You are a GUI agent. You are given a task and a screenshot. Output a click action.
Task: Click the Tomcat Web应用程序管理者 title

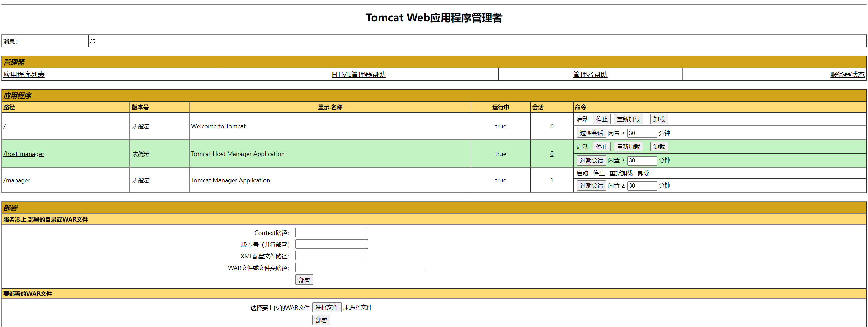(x=434, y=18)
